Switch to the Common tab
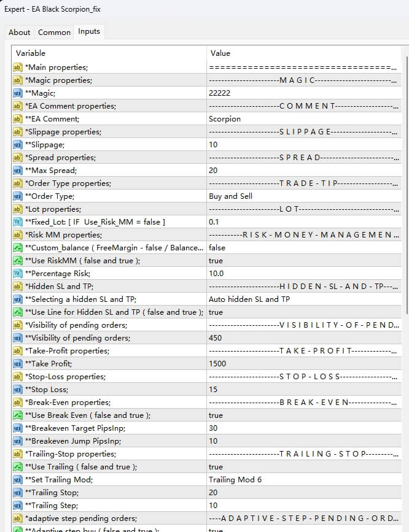409x532 pixels. pyautogui.click(x=54, y=33)
